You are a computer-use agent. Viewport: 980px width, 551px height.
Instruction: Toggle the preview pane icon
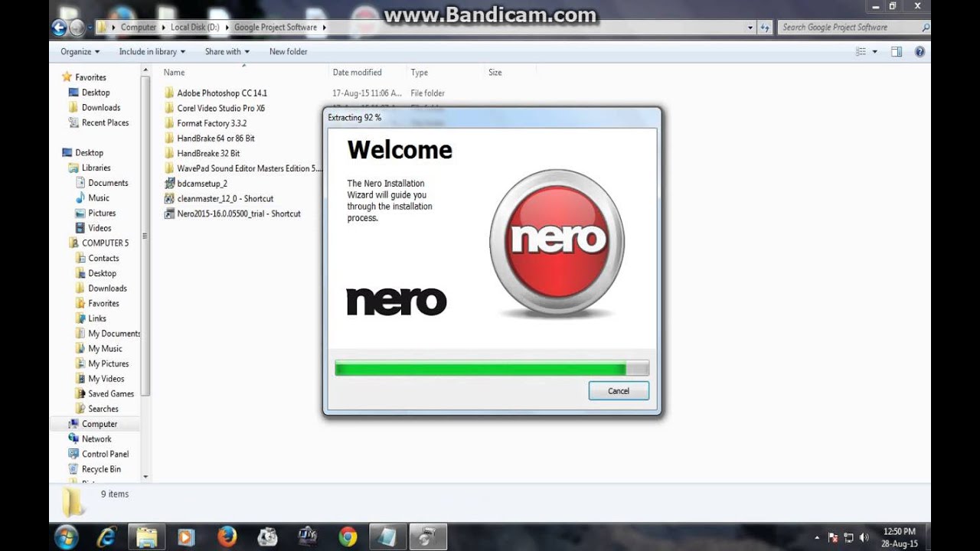pyautogui.click(x=897, y=51)
